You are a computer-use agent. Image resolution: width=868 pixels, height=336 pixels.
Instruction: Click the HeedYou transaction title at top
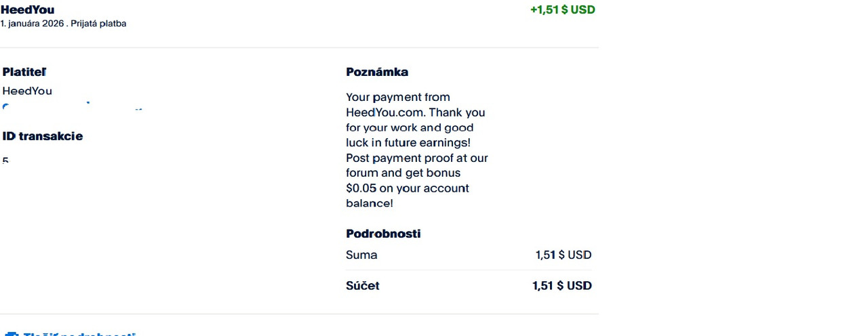pyautogui.click(x=28, y=9)
